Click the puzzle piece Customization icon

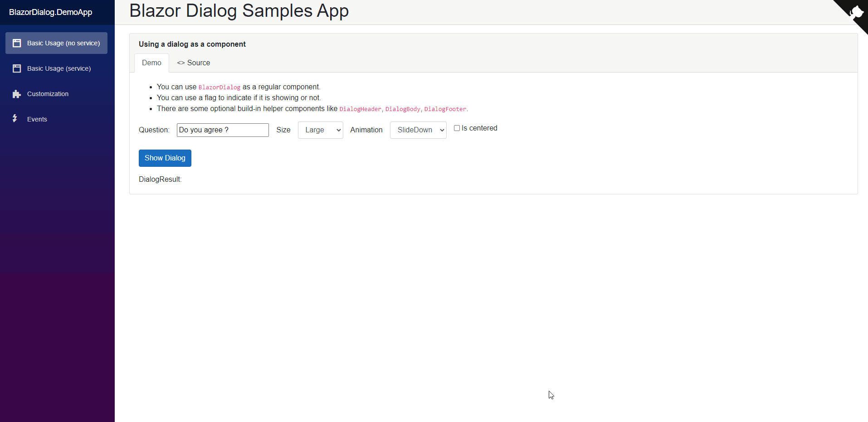click(17, 94)
